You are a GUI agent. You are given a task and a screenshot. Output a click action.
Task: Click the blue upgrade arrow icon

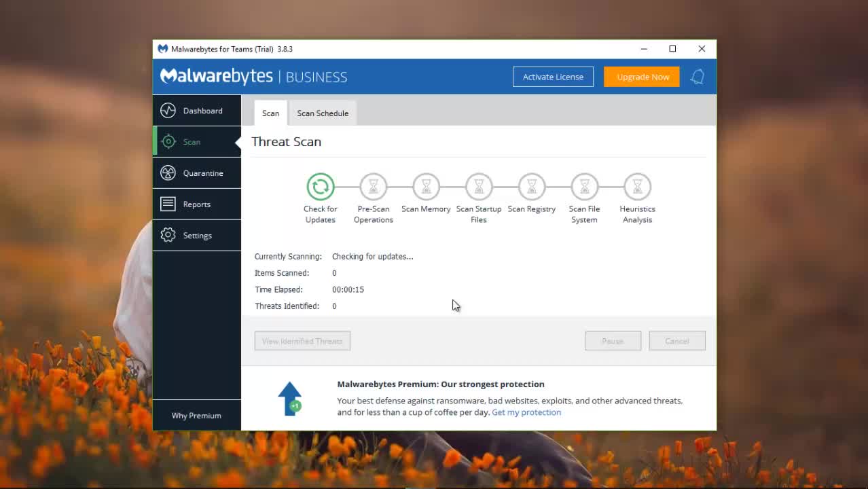[x=290, y=398]
